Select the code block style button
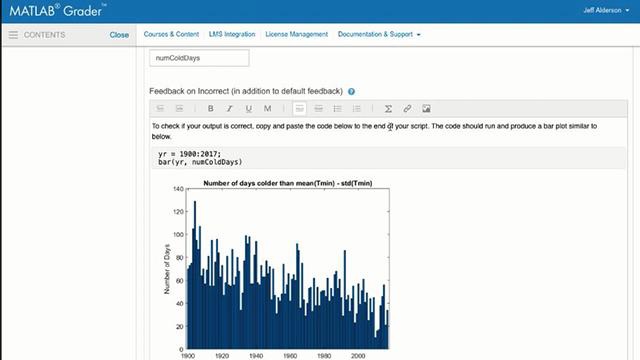The image size is (640, 360). [318, 109]
